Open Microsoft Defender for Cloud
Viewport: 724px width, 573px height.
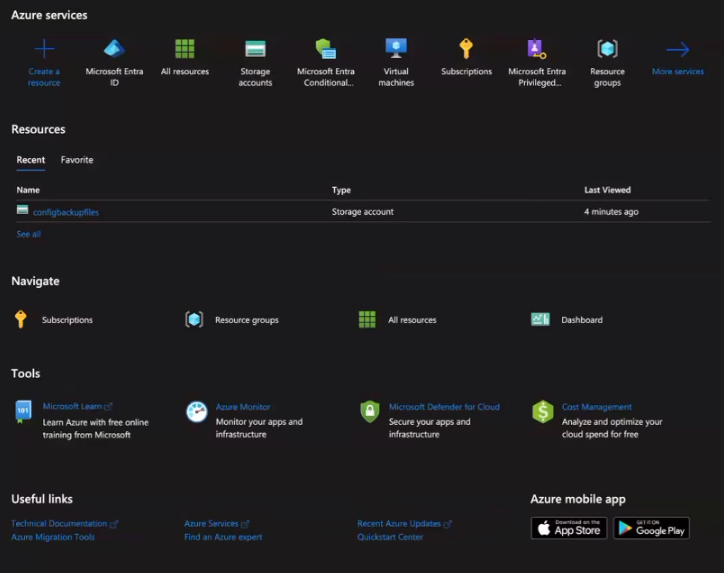click(444, 407)
